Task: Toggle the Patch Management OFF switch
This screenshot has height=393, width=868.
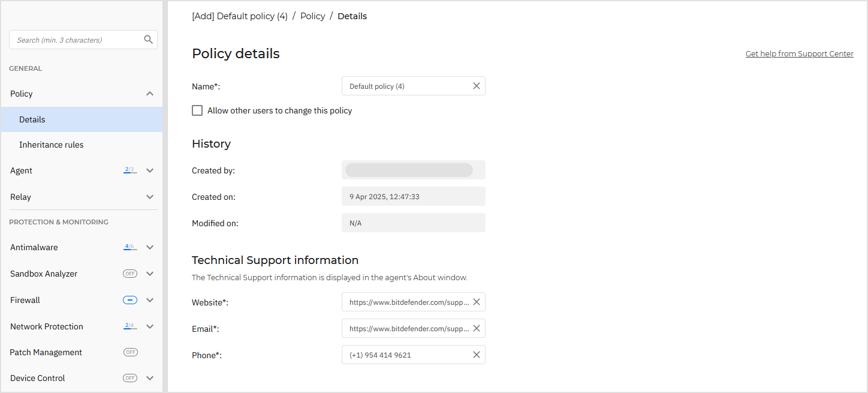Action: 130,352
